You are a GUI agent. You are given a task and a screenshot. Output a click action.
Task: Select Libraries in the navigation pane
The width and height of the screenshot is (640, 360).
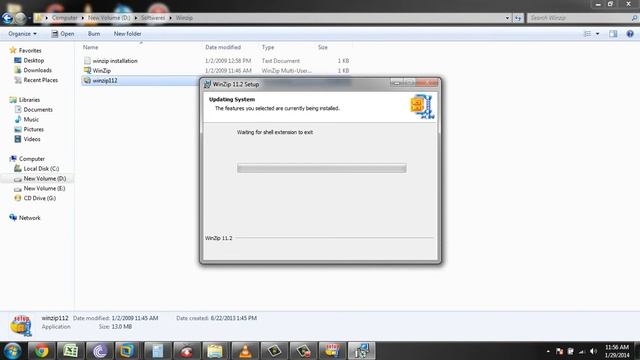[x=29, y=100]
